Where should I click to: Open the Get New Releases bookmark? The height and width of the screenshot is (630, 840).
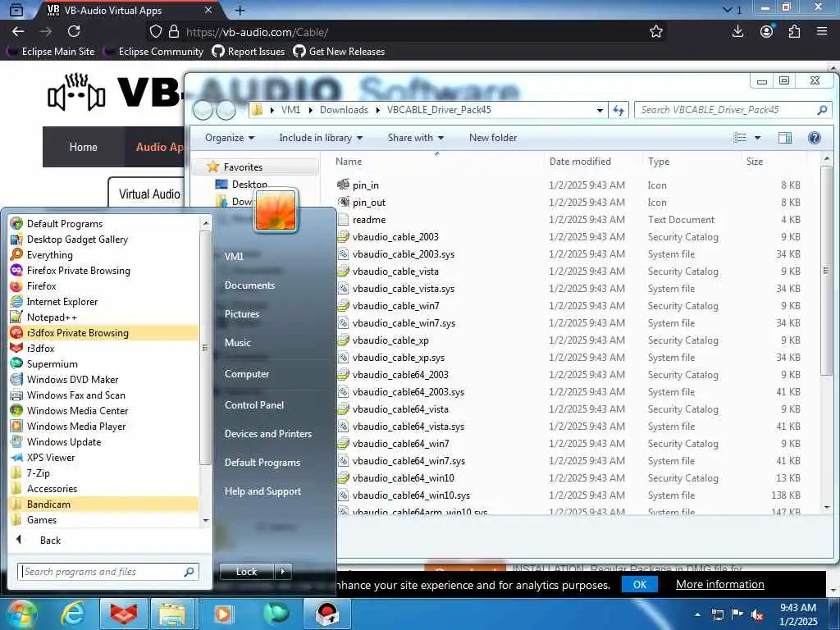click(x=339, y=52)
